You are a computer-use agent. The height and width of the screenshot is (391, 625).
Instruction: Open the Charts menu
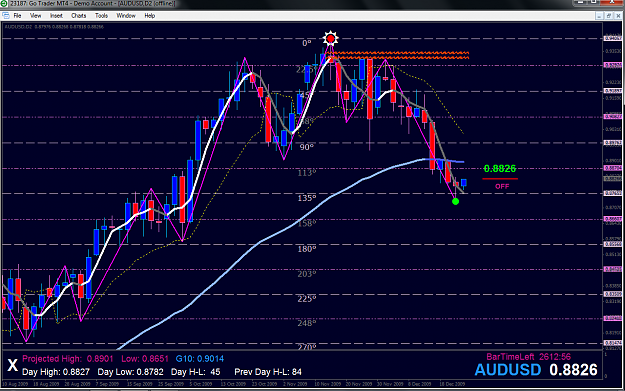pyautogui.click(x=79, y=16)
